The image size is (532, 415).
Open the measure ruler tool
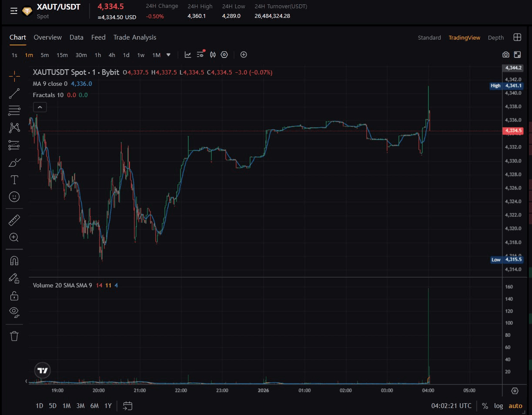(14, 220)
